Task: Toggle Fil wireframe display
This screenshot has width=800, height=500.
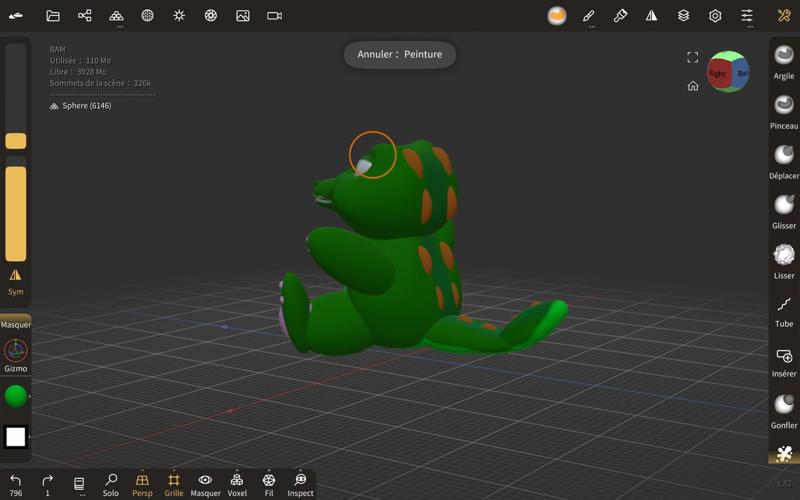Action: (x=269, y=485)
